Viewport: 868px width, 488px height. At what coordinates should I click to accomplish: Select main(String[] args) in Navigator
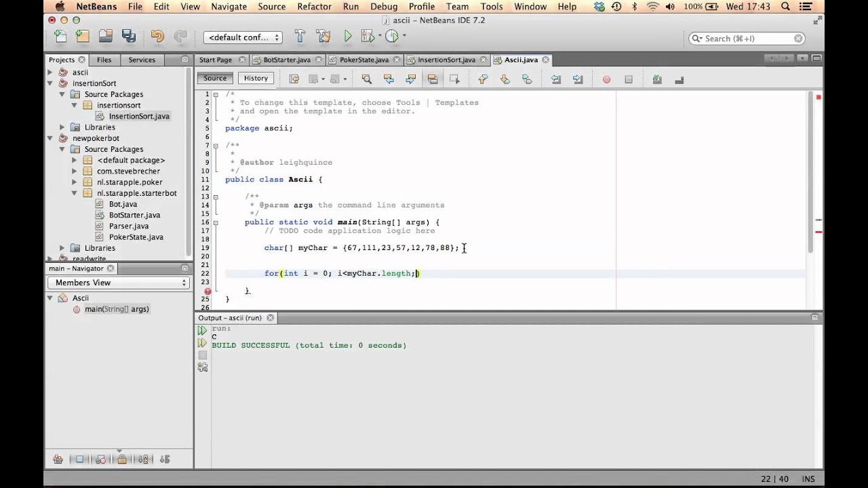coord(116,309)
